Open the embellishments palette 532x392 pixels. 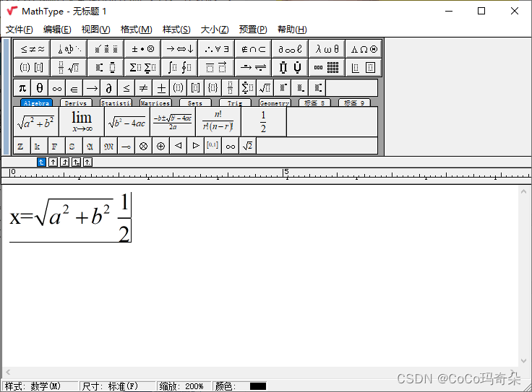pyautogui.click(x=106, y=49)
